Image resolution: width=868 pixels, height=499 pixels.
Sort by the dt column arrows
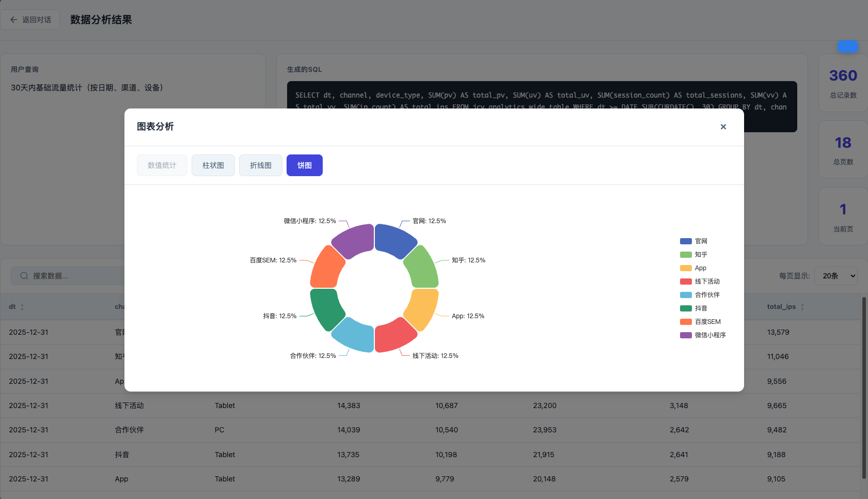22,307
